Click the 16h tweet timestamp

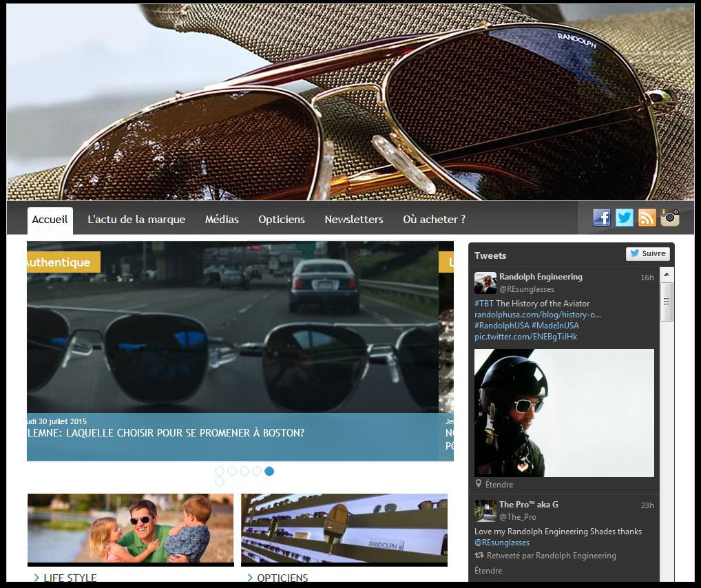coord(647,277)
